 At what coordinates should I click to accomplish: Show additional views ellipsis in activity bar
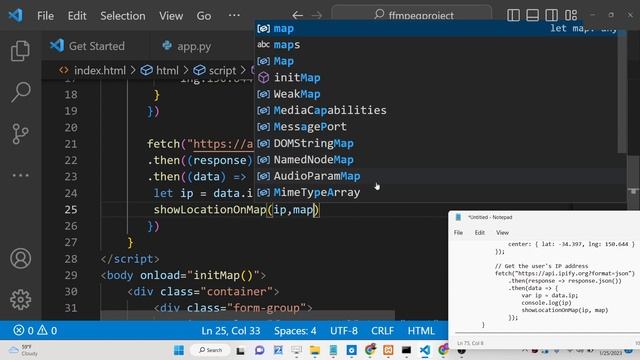coord(20,176)
